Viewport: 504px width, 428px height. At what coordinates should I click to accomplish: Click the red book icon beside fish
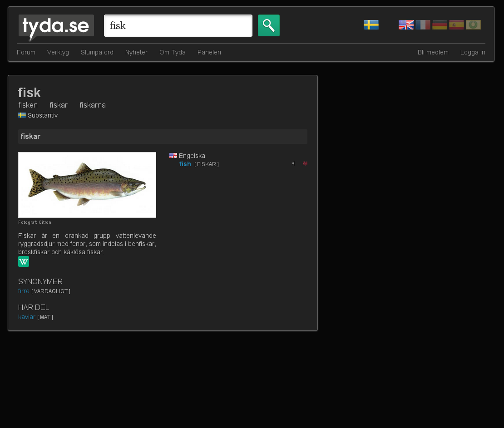click(305, 163)
